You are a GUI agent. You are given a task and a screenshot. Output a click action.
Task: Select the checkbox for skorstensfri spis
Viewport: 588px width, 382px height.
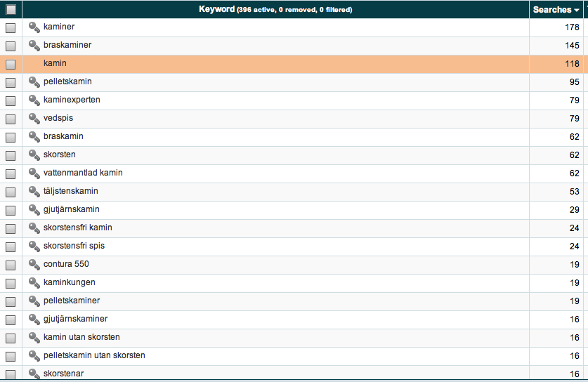tap(11, 246)
